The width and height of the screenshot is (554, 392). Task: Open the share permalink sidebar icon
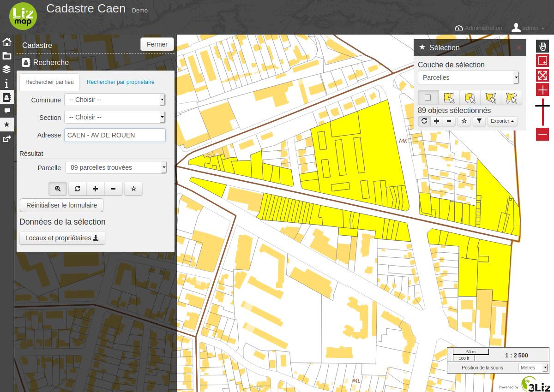click(7, 138)
